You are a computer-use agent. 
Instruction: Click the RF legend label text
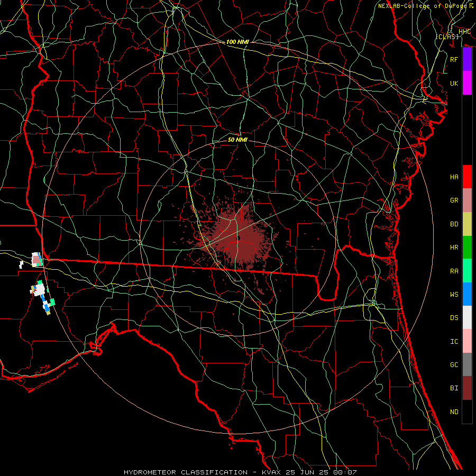coord(454,59)
